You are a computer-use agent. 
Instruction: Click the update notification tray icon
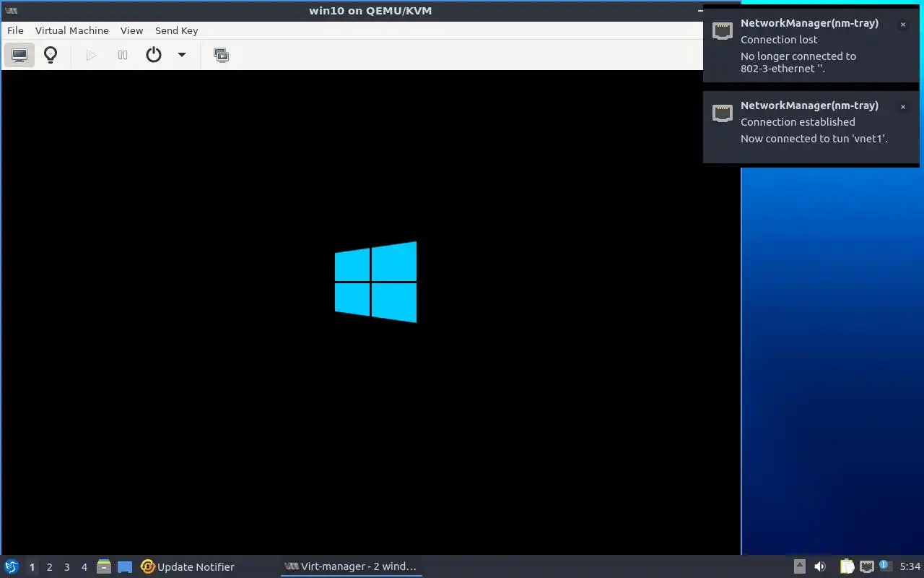point(885,566)
